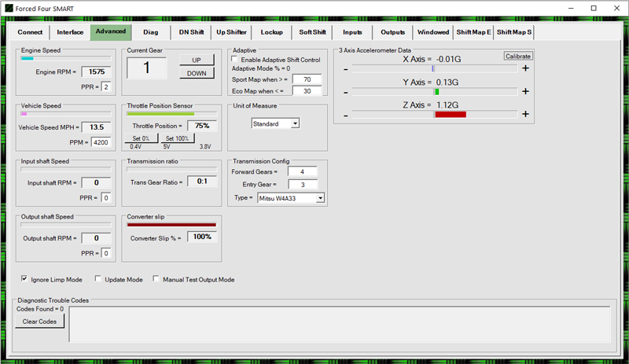Open the Shift Map E tab

tap(473, 32)
